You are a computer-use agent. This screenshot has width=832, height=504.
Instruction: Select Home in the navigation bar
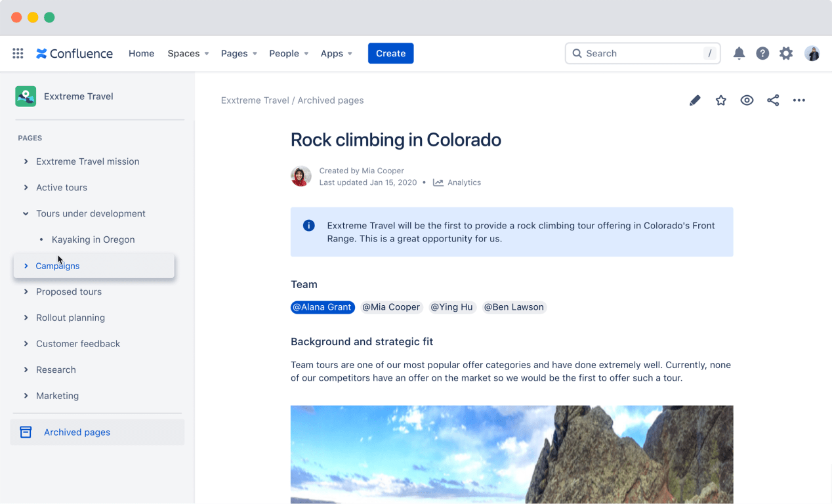point(141,53)
